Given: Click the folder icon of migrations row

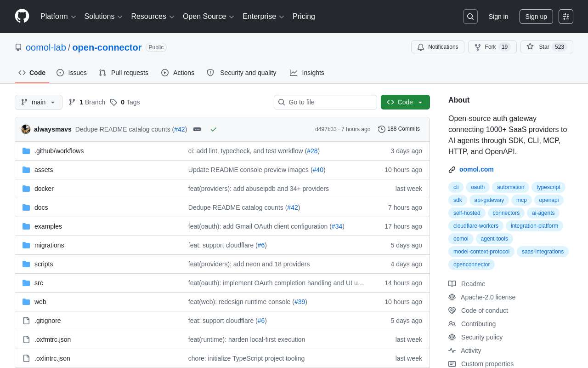Looking at the screenshot, I should point(26,245).
